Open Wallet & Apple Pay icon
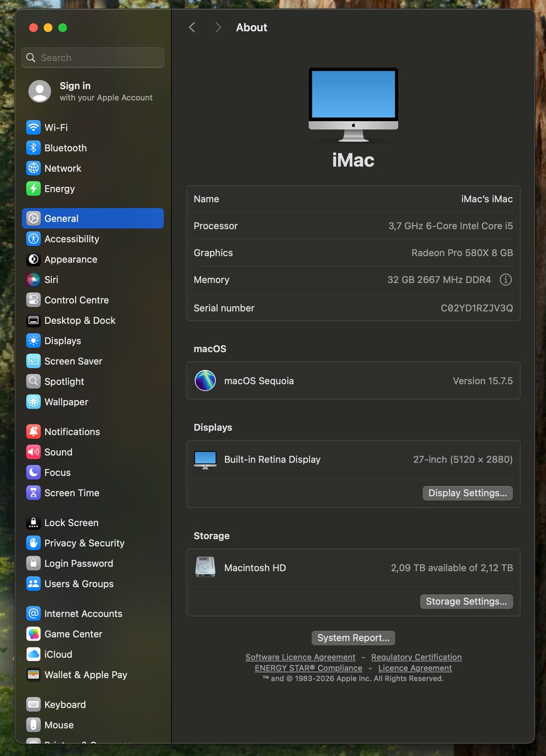The height and width of the screenshot is (756, 546). pos(34,675)
